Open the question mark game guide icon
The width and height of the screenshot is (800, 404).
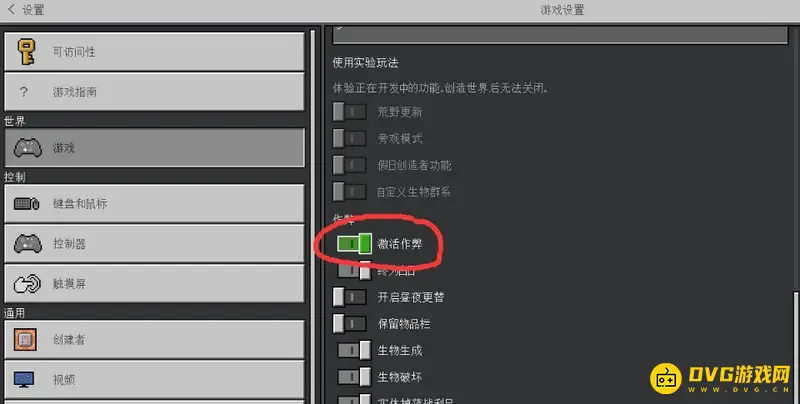click(24, 92)
